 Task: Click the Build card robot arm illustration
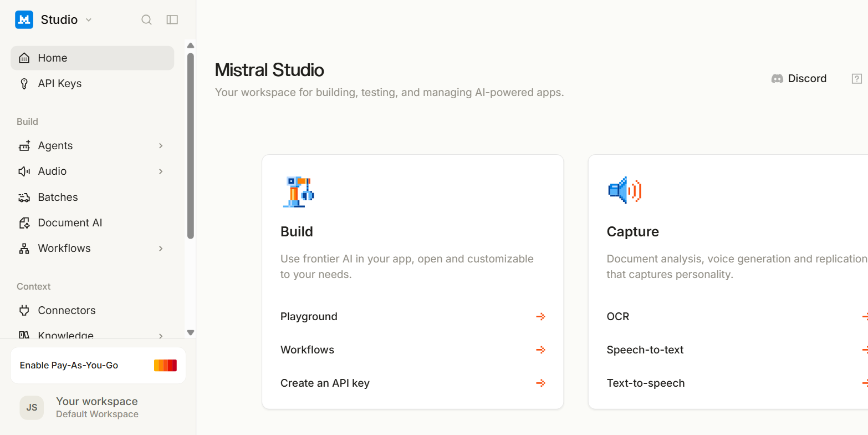click(299, 191)
